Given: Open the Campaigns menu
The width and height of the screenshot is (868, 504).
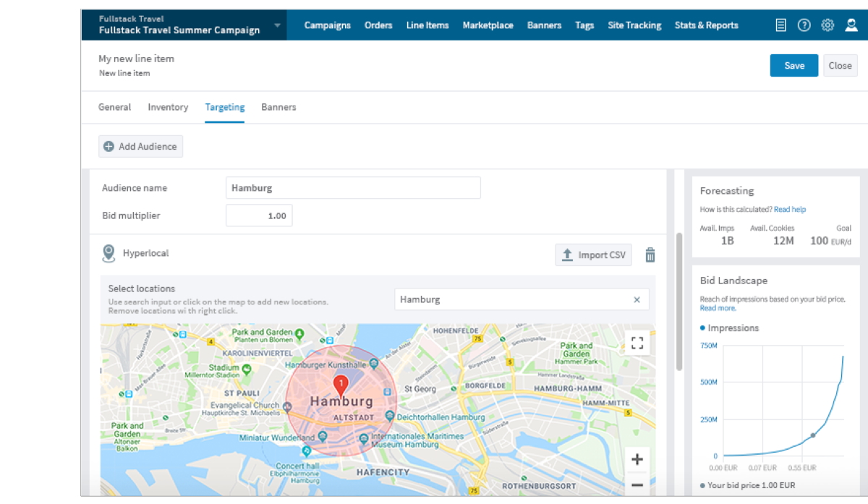Looking at the screenshot, I should [x=328, y=25].
